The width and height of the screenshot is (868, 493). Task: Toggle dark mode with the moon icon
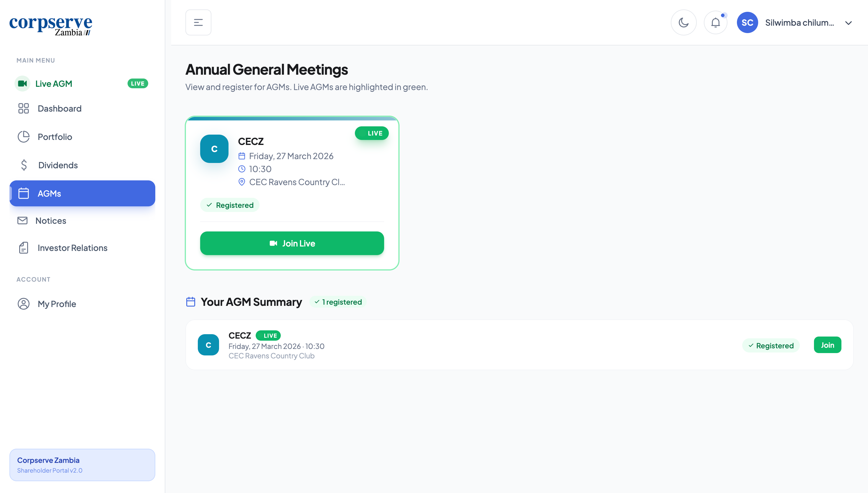pos(683,23)
